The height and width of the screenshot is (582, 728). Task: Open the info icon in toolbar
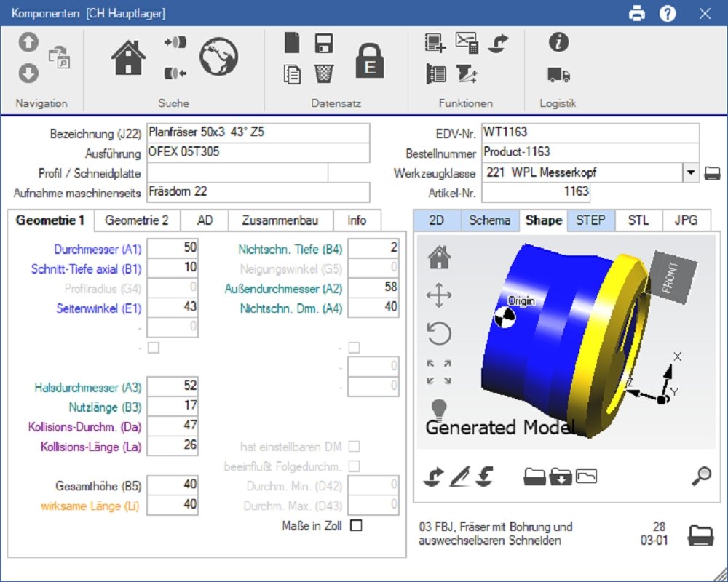pos(558,42)
